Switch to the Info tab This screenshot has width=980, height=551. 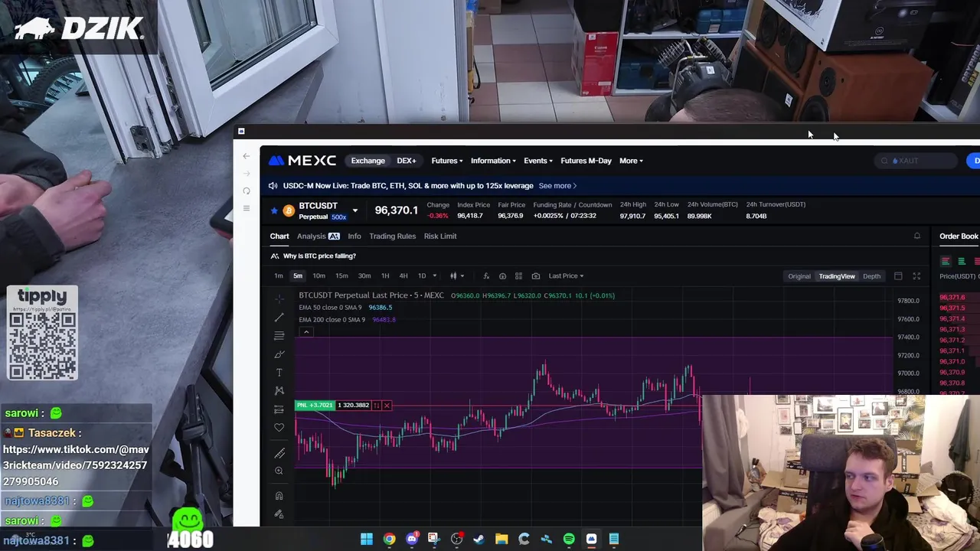tap(354, 236)
